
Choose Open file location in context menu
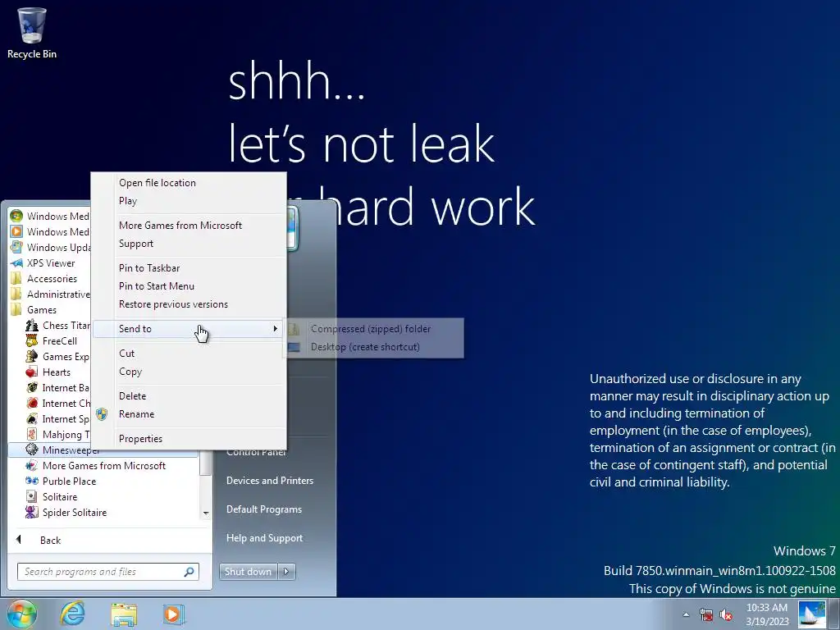point(157,183)
